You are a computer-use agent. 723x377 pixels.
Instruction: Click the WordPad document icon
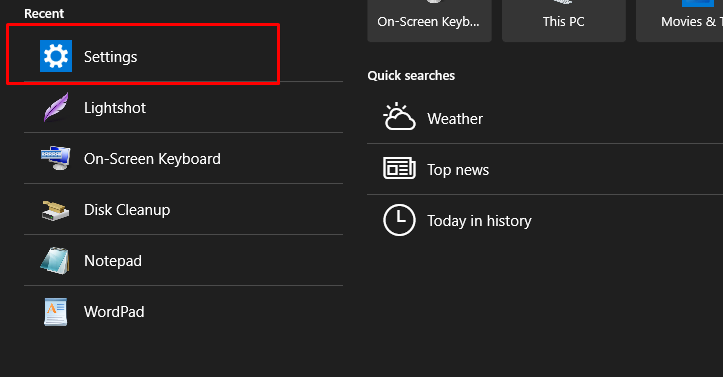[55, 312]
